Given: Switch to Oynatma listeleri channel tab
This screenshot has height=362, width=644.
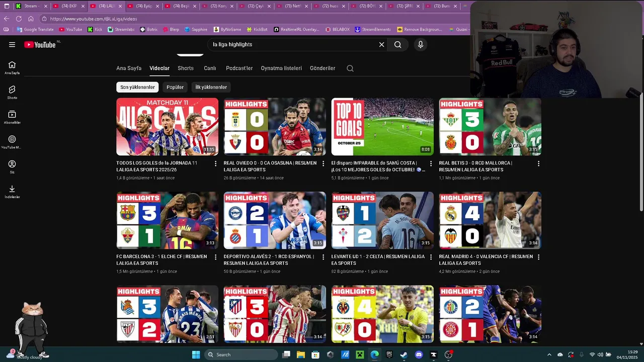Looking at the screenshot, I should 281,68.
